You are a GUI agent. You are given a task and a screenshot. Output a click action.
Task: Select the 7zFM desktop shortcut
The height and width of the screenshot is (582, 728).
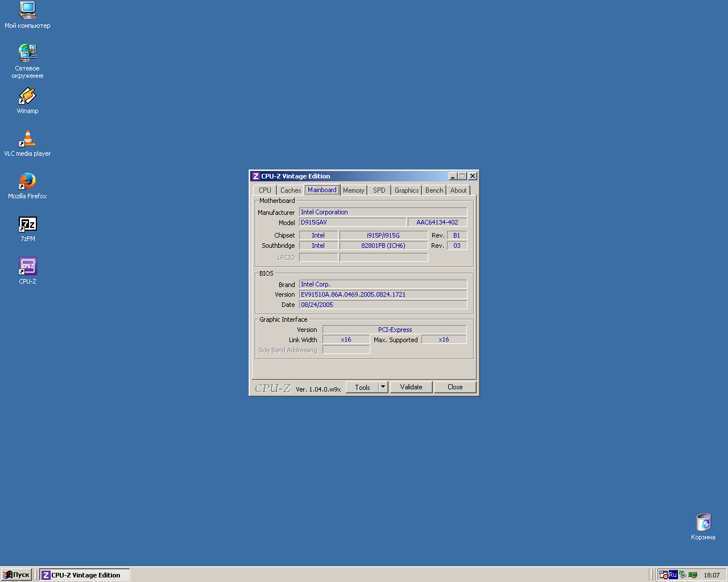click(x=27, y=228)
